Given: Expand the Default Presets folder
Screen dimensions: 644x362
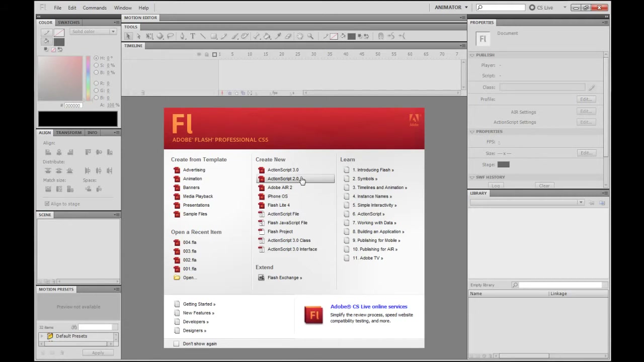Looking at the screenshot, I should pos(42,336).
